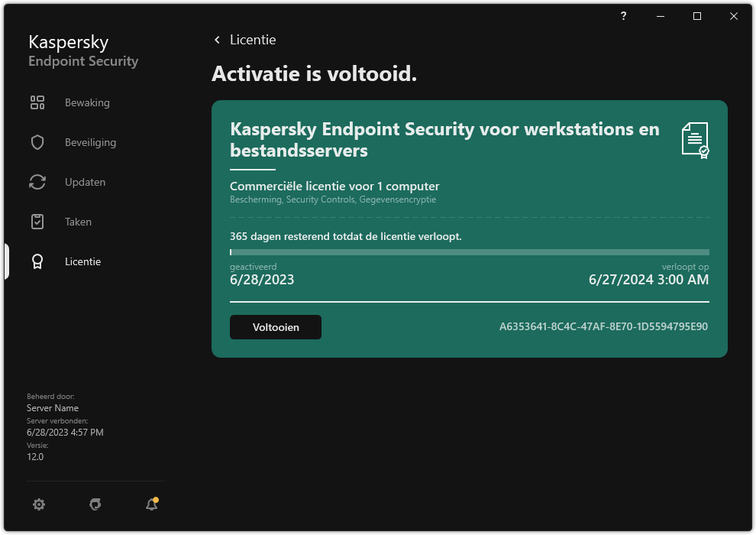
Task: Open notifications via the bell icon
Action: coord(150,504)
